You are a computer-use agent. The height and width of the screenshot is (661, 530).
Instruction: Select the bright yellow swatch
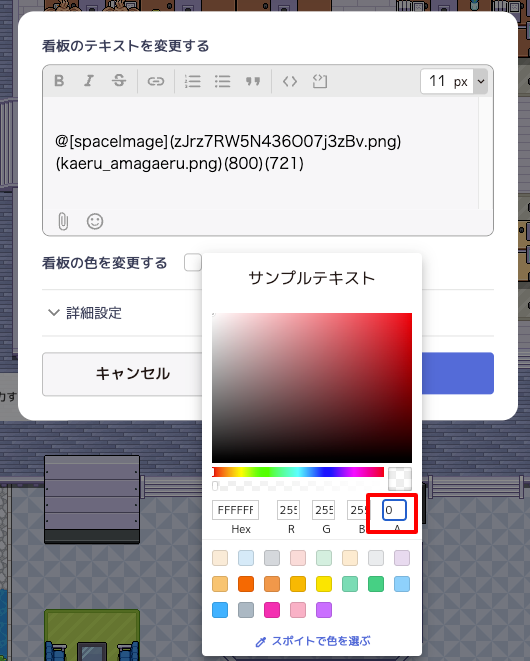pos(324,584)
